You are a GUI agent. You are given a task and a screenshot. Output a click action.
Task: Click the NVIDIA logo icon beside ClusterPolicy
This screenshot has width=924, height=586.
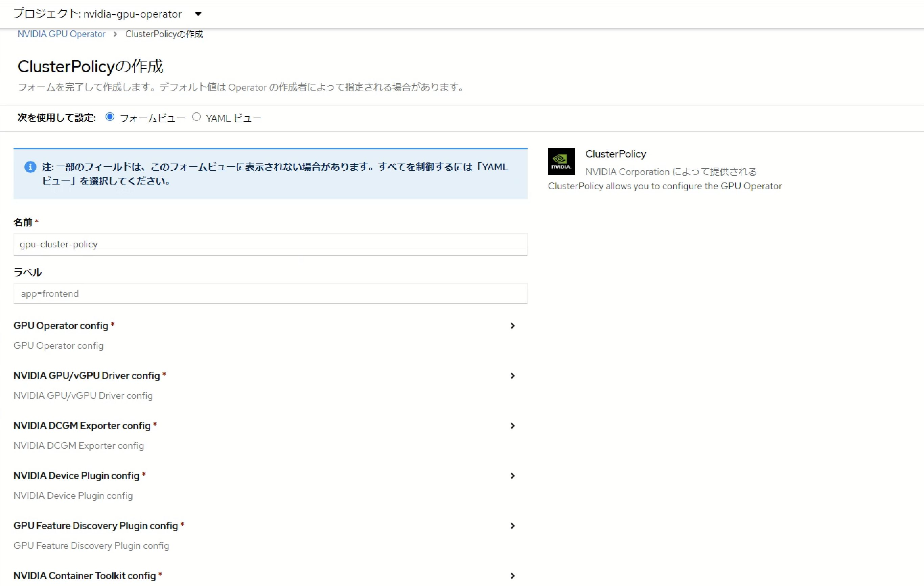click(561, 162)
